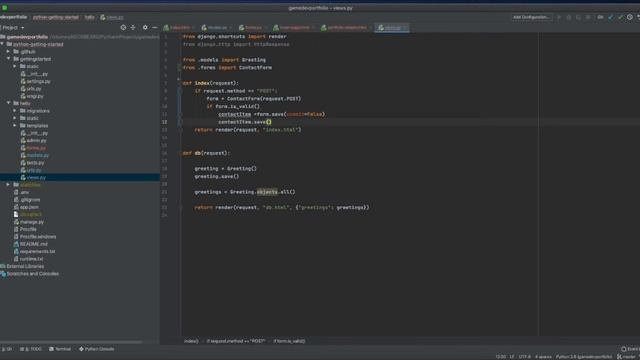
Task: Open Project panel gear options
Action: [145, 27]
